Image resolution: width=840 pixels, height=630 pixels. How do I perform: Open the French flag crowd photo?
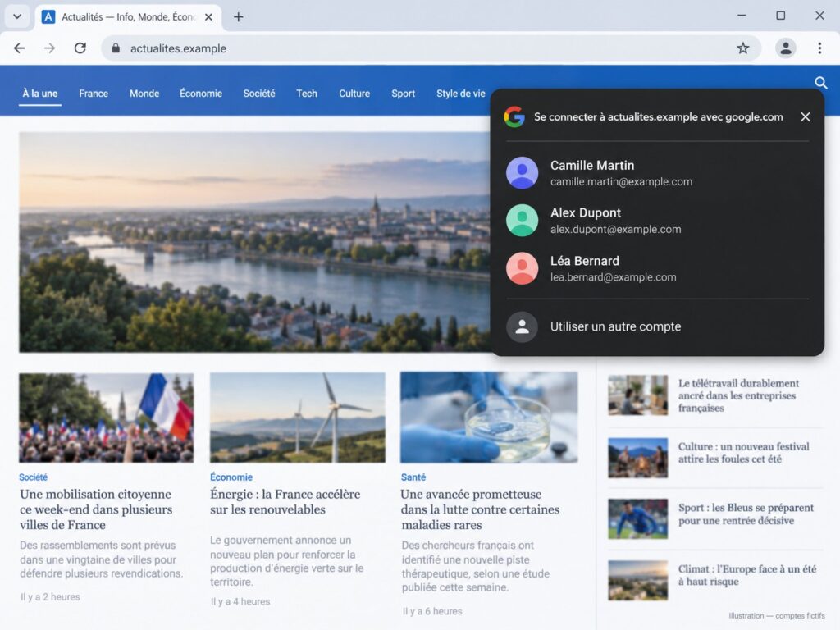pos(106,418)
